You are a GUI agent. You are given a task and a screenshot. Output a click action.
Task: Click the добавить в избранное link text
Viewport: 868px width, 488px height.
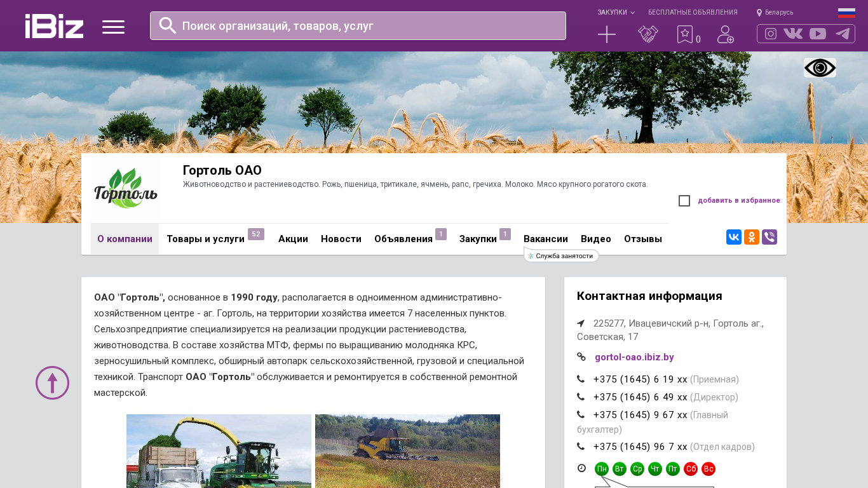[x=739, y=201]
